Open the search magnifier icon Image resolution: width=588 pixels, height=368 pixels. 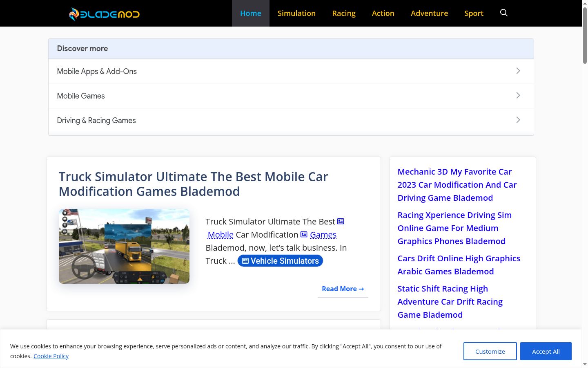coord(504,13)
